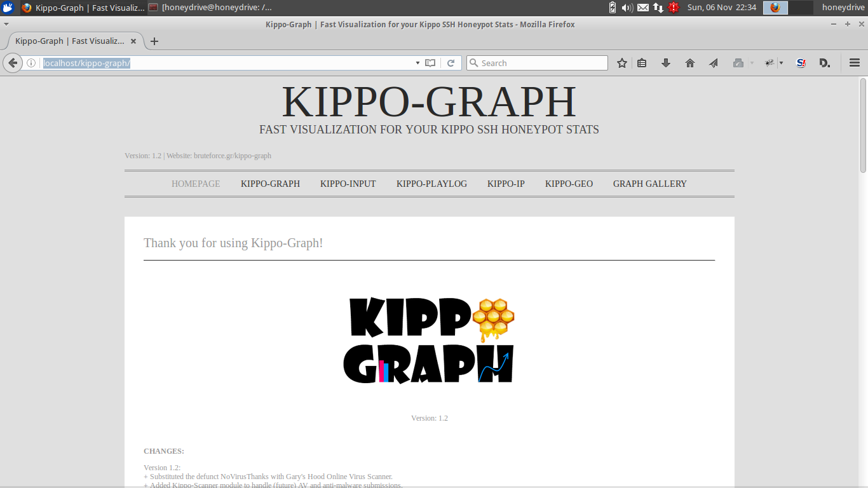
Task: Toggle Reader View in address bar
Action: point(430,63)
